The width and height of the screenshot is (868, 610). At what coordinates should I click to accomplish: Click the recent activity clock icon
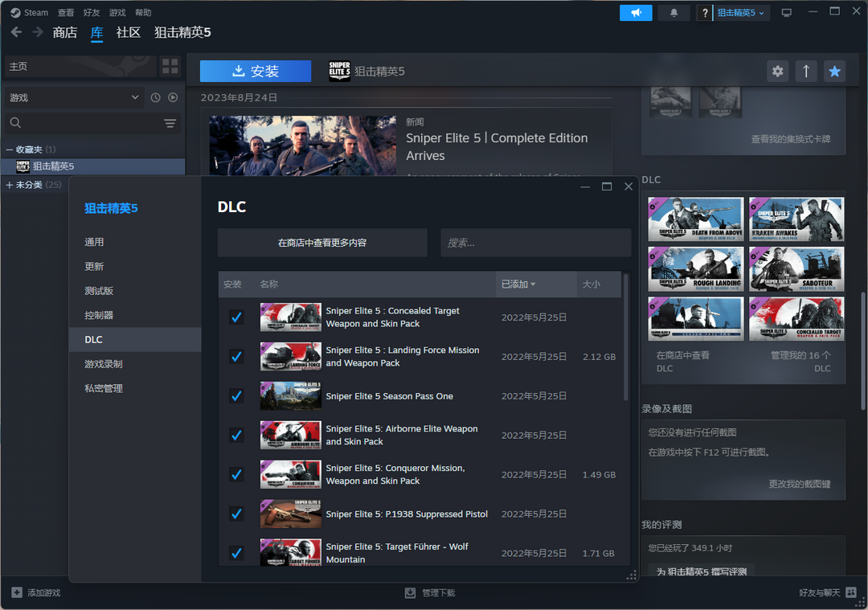(156, 97)
